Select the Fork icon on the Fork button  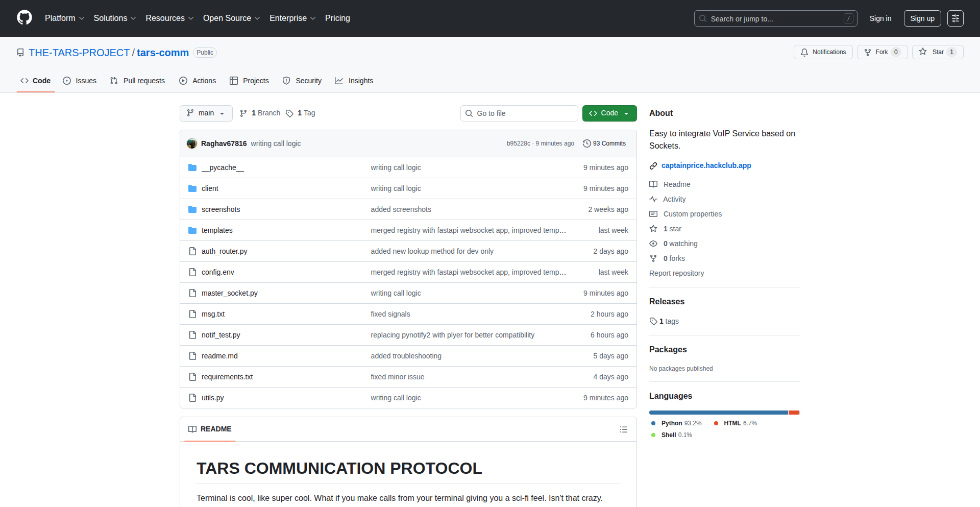(x=868, y=52)
